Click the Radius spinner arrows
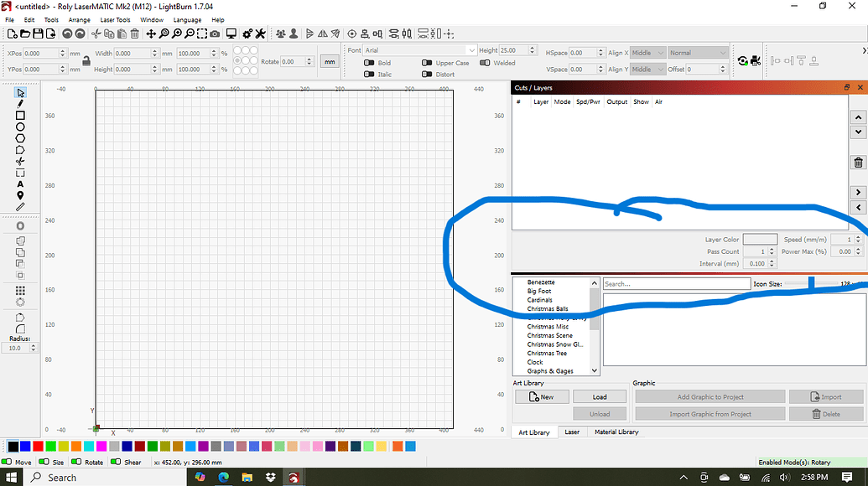This screenshot has width=868, height=486. tap(34, 348)
